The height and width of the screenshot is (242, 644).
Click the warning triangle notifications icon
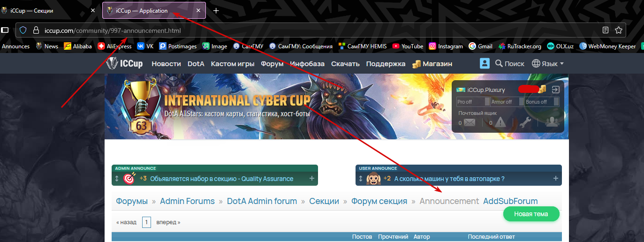tap(500, 123)
